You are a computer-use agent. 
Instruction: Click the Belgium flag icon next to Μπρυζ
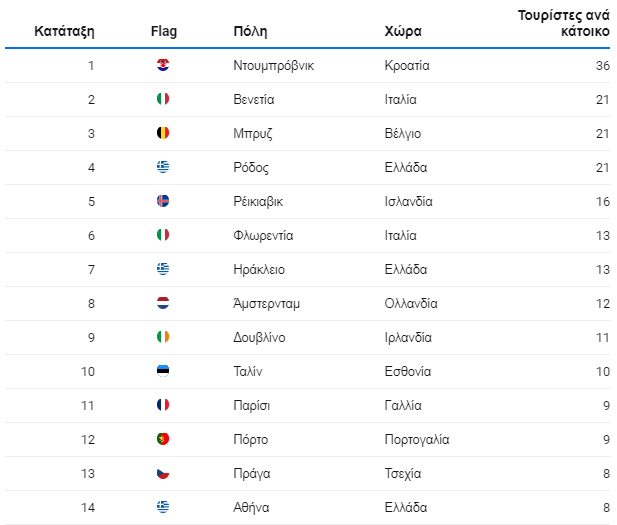163,133
